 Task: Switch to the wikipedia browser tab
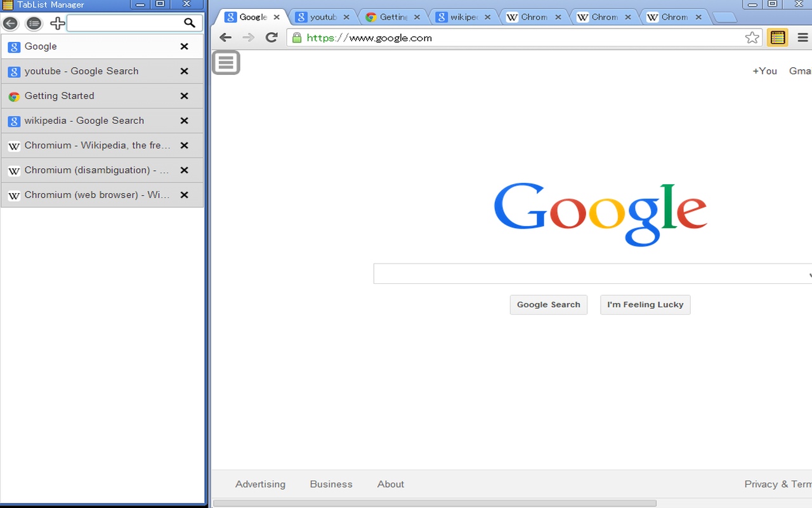(x=463, y=17)
